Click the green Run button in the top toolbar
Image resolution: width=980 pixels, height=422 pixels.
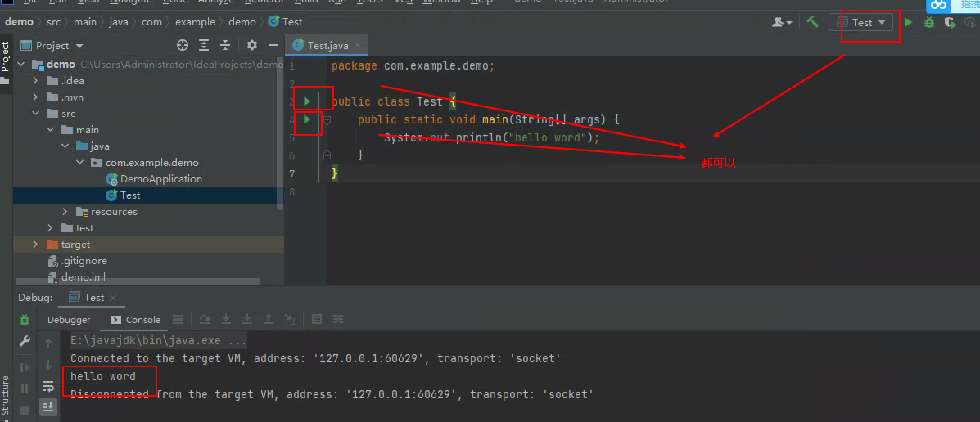point(908,23)
